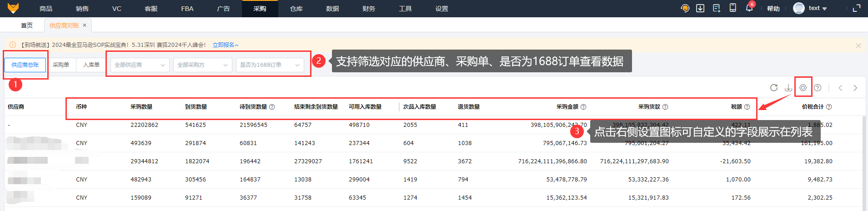This screenshot has width=868, height=211.
Task: Click arrived quantity cell 91271
Action: click(194, 198)
